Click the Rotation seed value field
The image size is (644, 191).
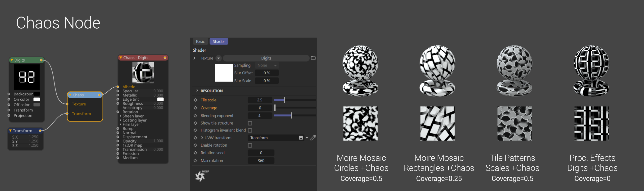(x=261, y=153)
